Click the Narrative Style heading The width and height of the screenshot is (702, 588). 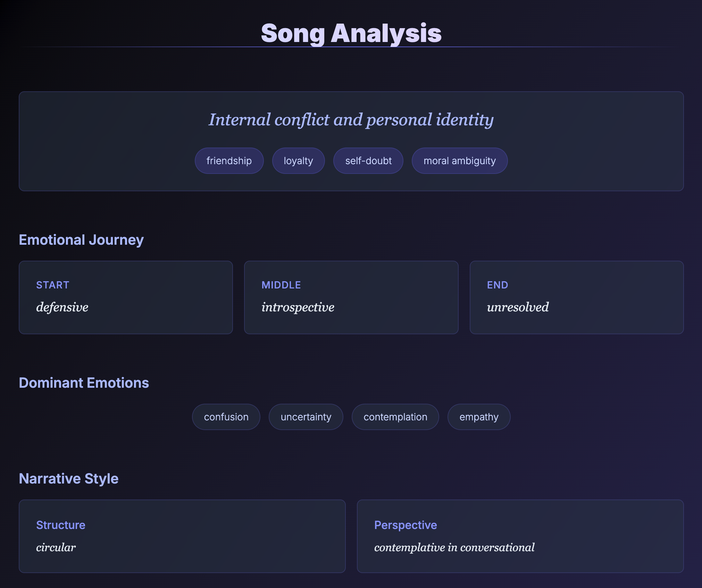69,479
